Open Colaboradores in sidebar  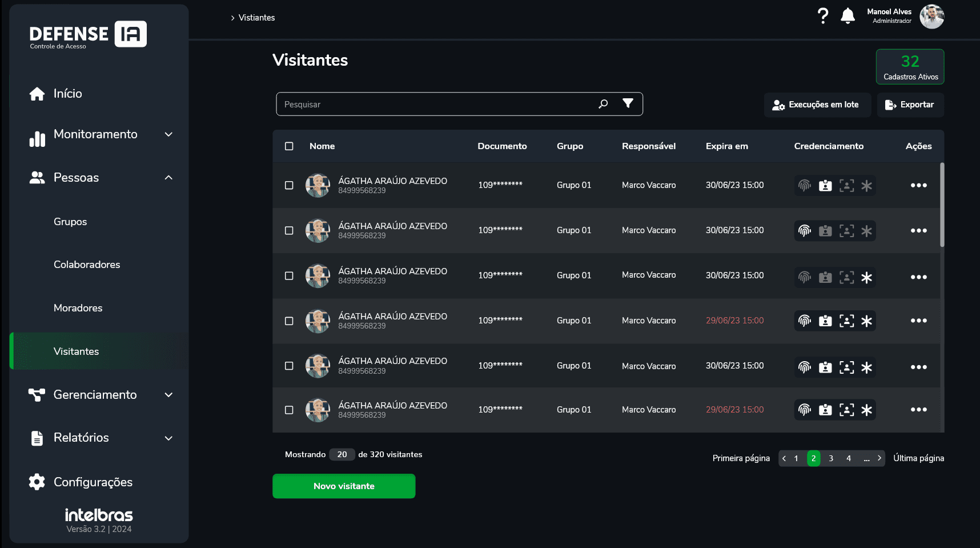(x=87, y=265)
